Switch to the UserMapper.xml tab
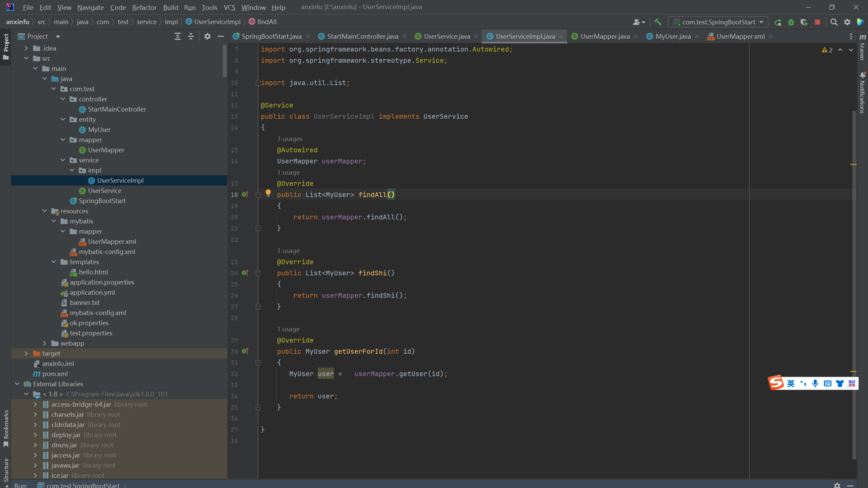 tap(740, 36)
